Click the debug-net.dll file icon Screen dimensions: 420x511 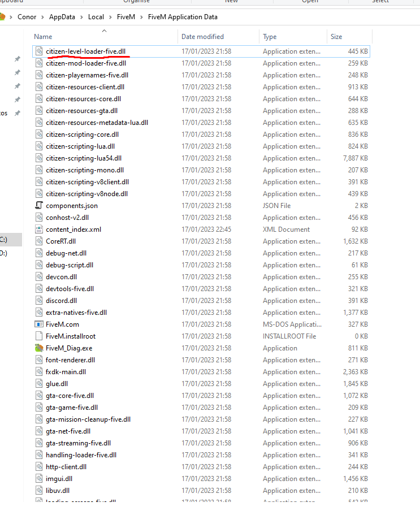pyautogui.click(x=39, y=253)
